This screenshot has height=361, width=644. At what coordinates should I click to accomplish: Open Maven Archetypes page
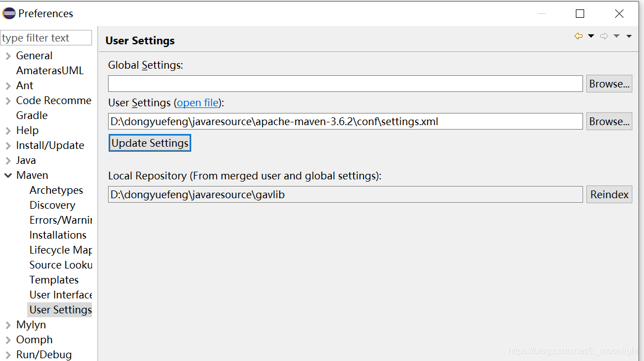point(57,190)
